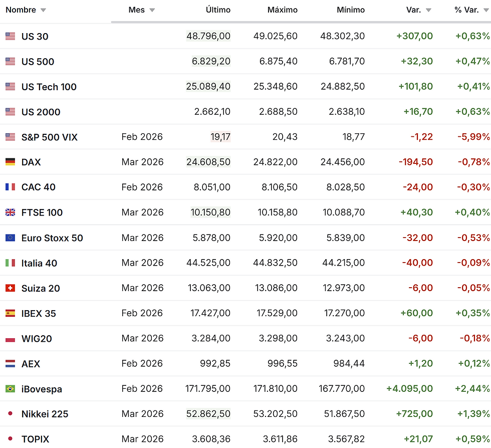
Task: Click the Swiss flag icon beside Suiza 20
Action: tap(10, 288)
